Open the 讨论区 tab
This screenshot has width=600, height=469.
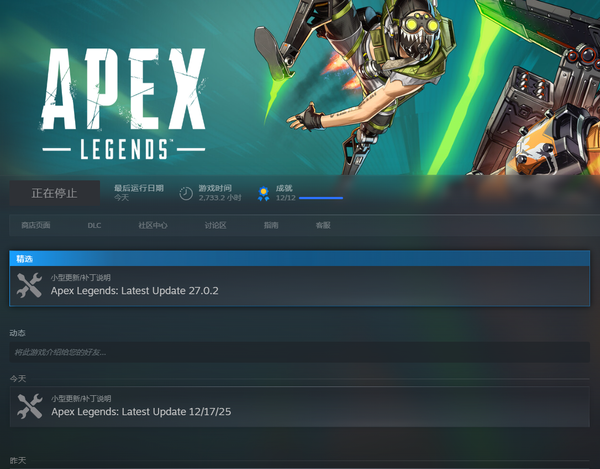pyautogui.click(x=215, y=226)
